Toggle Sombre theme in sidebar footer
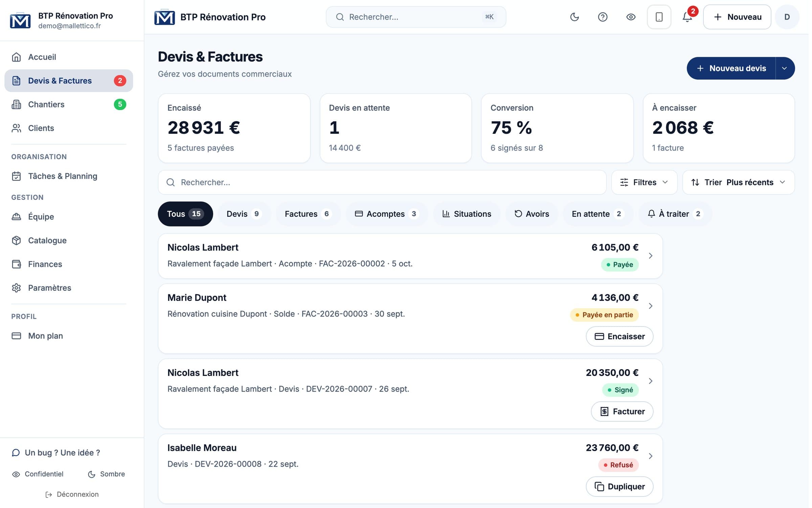 [106, 474]
